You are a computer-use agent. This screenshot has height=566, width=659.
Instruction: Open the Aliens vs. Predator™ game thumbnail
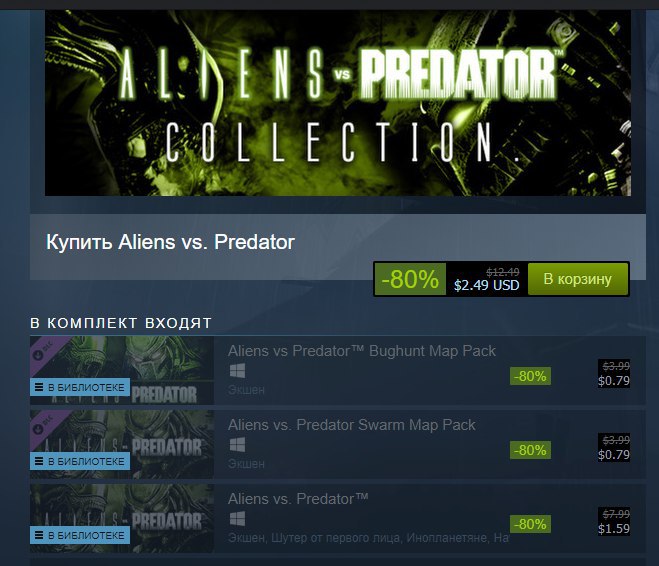click(122, 518)
